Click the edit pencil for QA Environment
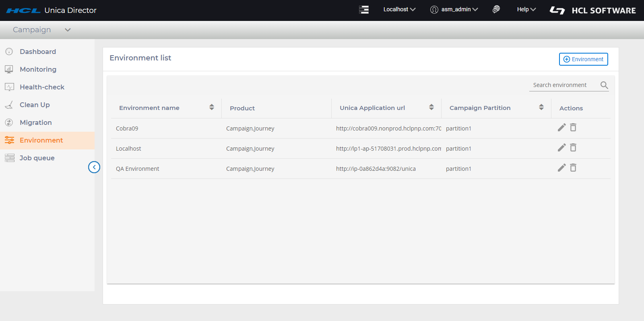Screen dimensions: 644x321 (561, 168)
